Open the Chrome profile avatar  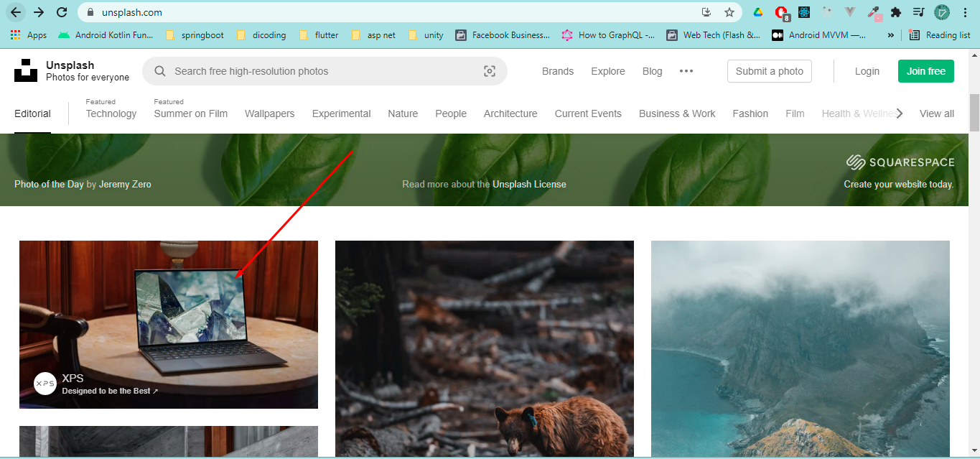tap(941, 12)
